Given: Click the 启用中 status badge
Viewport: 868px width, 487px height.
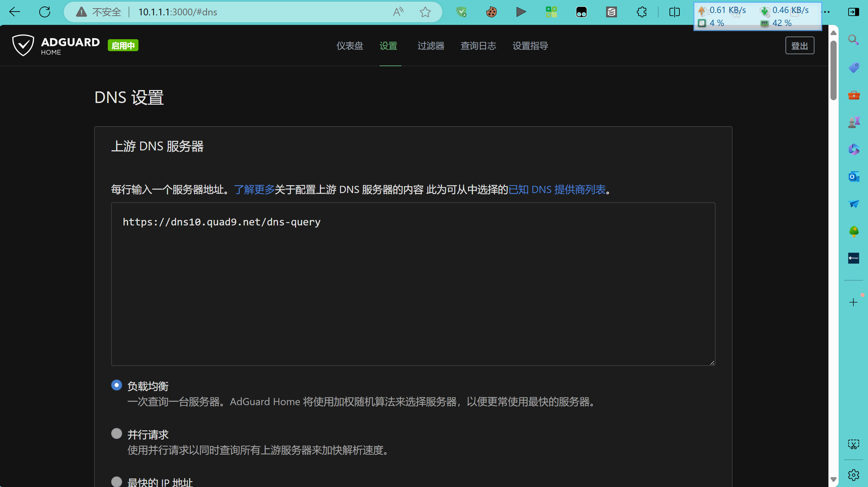Looking at the screenshot, I should (x=123, y=45).
